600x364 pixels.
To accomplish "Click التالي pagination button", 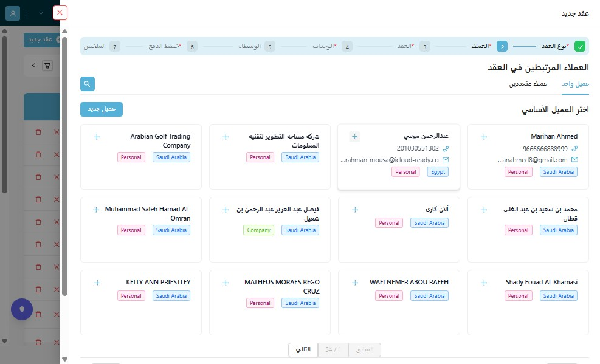I will pyautogui.click(x=303, y=349).
